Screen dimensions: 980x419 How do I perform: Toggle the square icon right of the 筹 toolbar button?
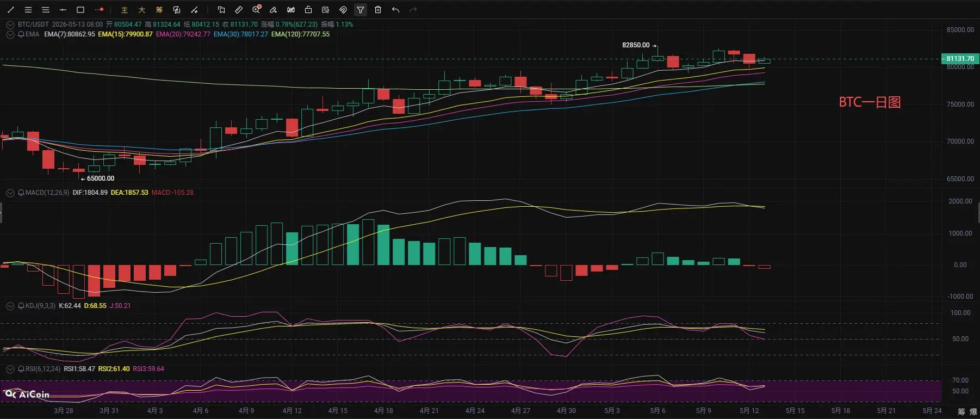(177, 10)
